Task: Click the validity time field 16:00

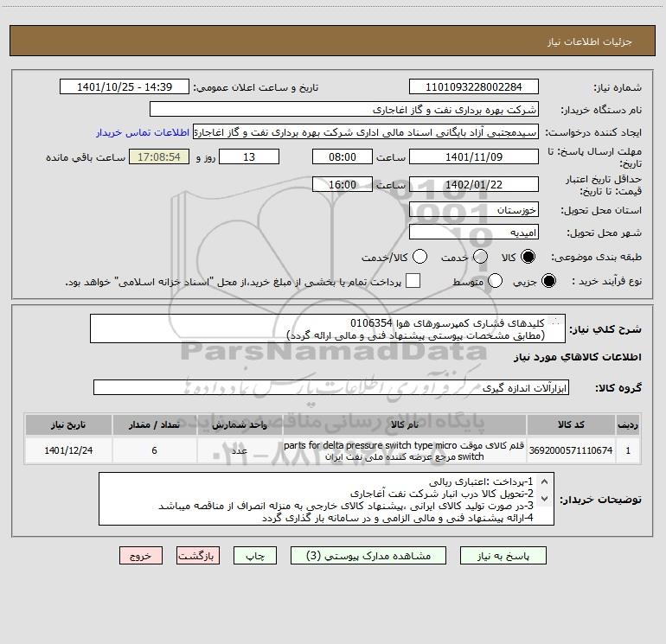Action: [x=343, y=185]
